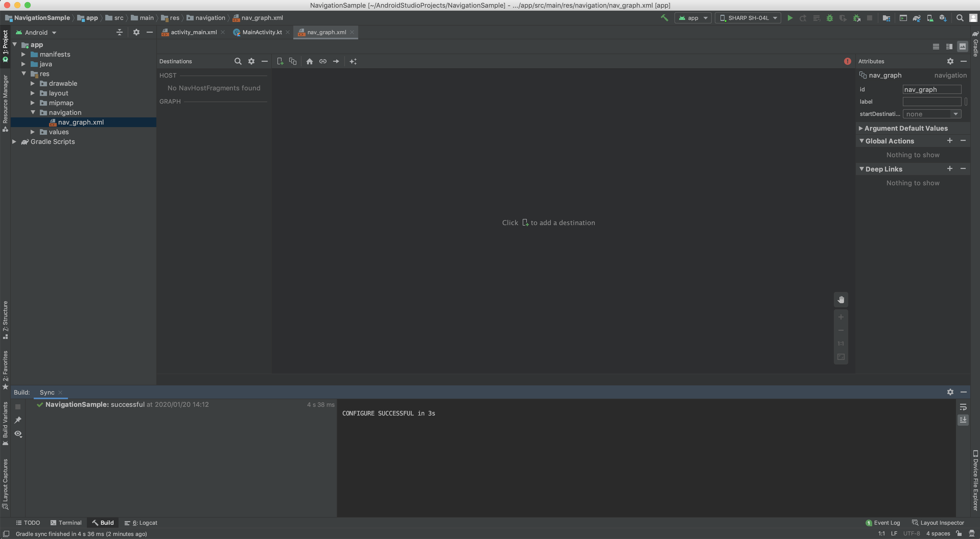Expand Argument Default Values section

pos(860,128)
